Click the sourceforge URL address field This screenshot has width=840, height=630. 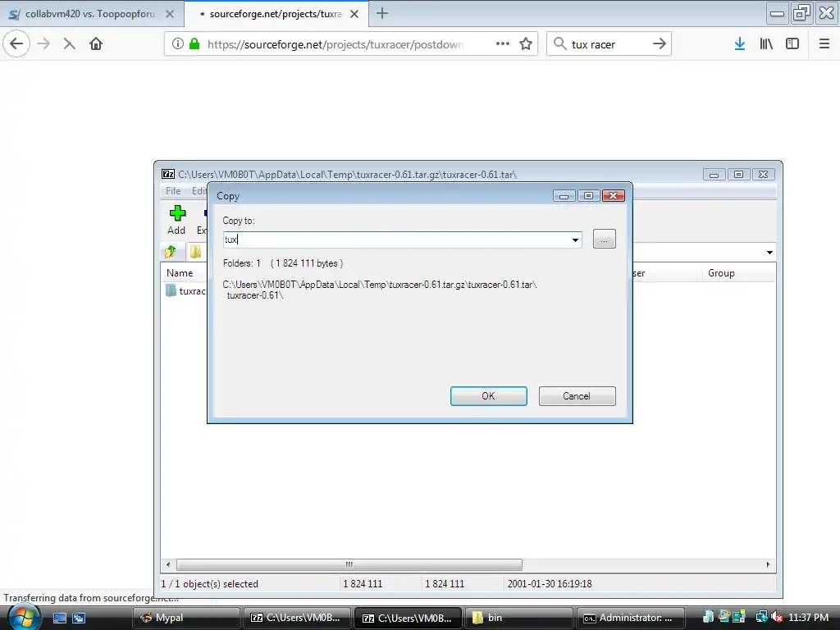click(x=336, y=44)
